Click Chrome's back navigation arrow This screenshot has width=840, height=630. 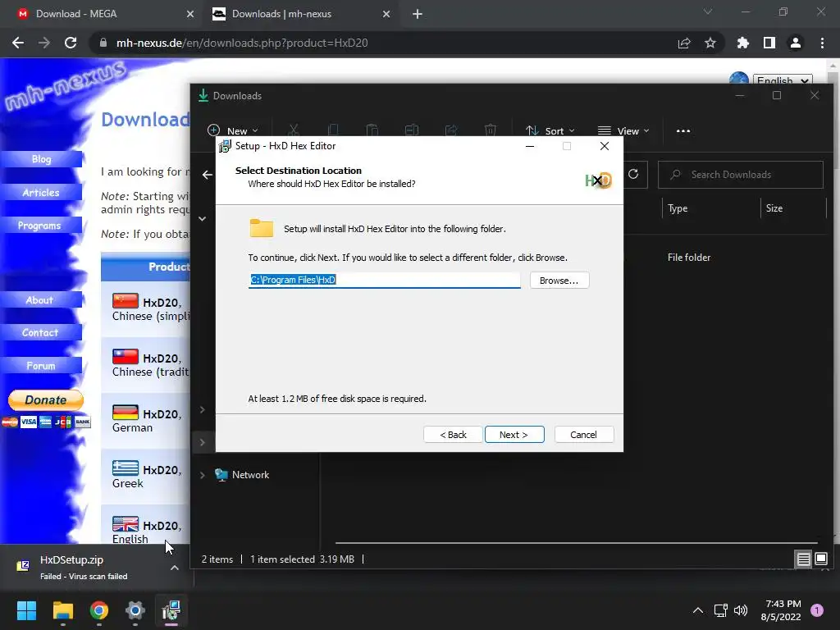point(18,43)
